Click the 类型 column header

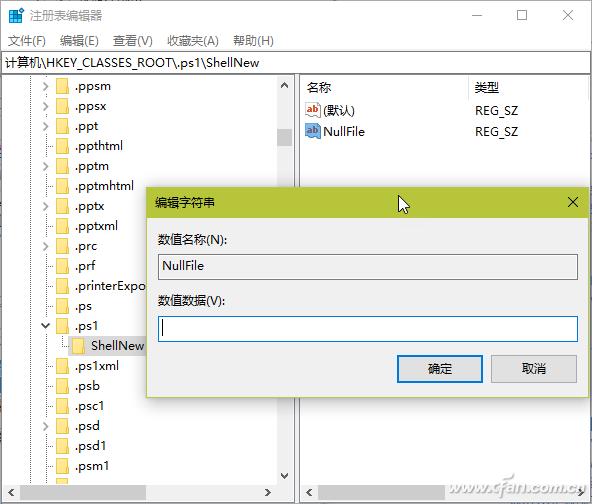point(487,88)
